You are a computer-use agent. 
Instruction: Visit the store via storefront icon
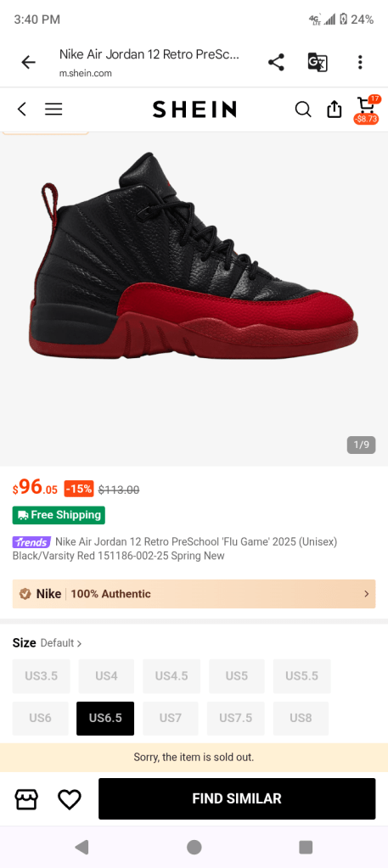(x=26, y=799)
